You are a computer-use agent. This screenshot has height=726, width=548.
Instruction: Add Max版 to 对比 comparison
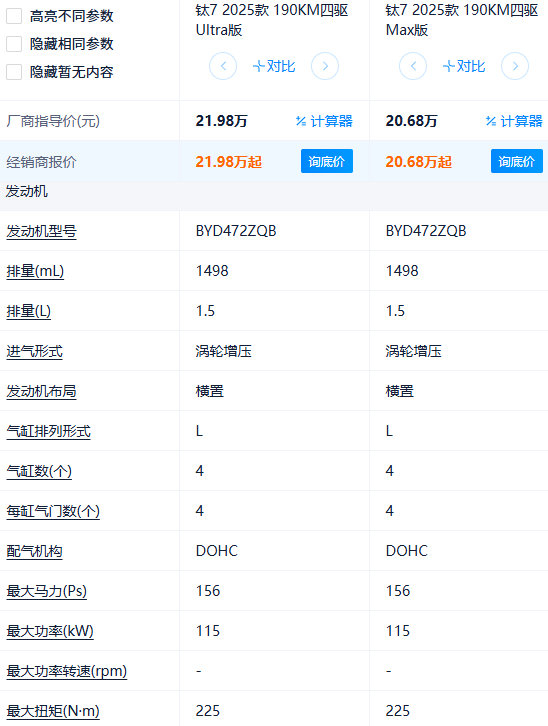[464, 66]
